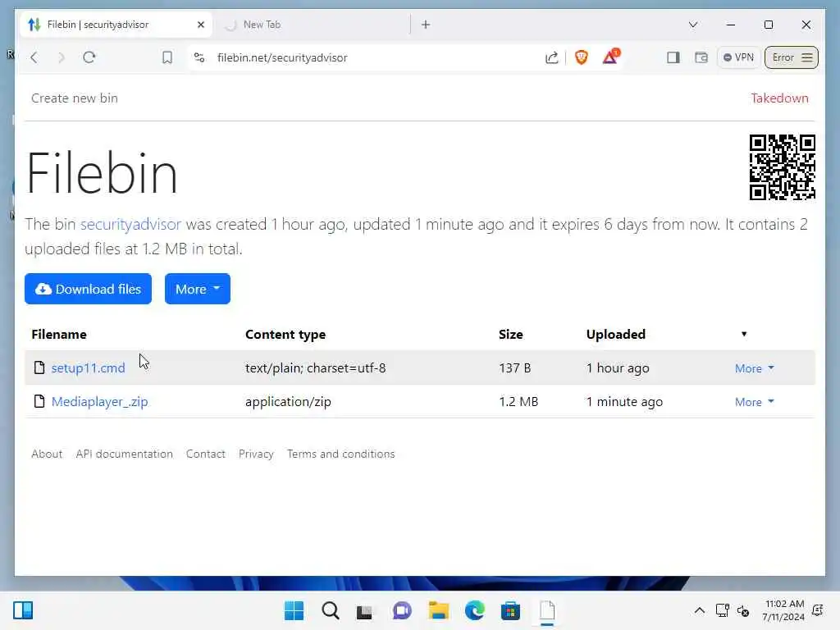Expand the tab search chevron
This screenshot has height=630, width=840.
[692, 25]
